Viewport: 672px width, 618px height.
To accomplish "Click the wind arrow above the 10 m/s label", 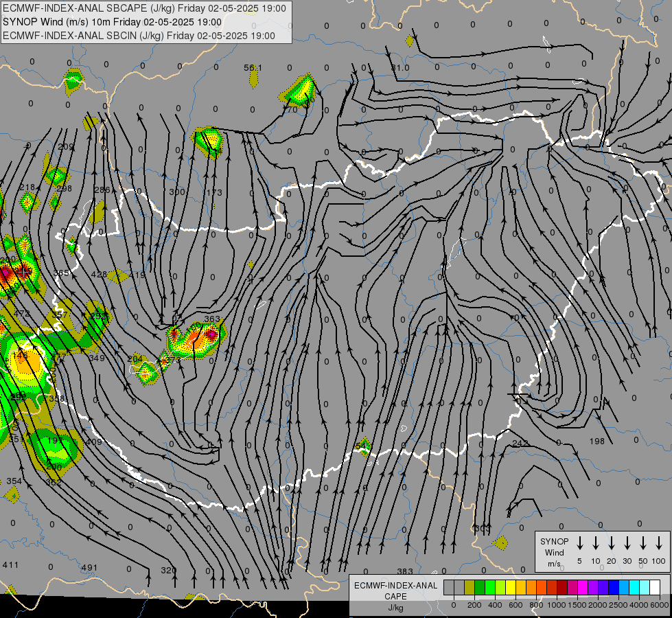I will [x=595, y=543].
